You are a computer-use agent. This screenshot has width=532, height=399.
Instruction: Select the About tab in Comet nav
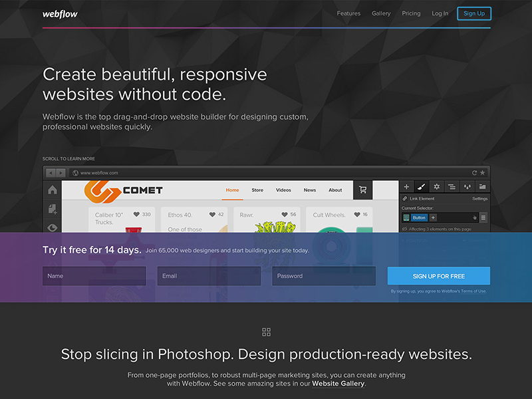tap(335, 190)
